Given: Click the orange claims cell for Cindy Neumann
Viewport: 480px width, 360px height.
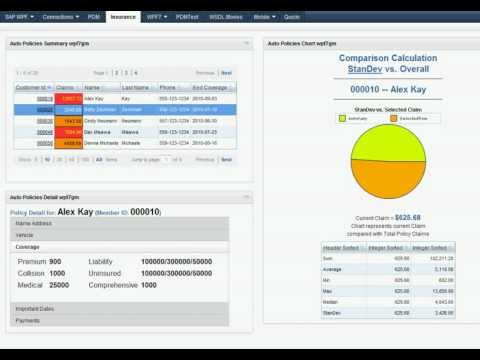Looking at the screenshot, I should coord(68,121).
